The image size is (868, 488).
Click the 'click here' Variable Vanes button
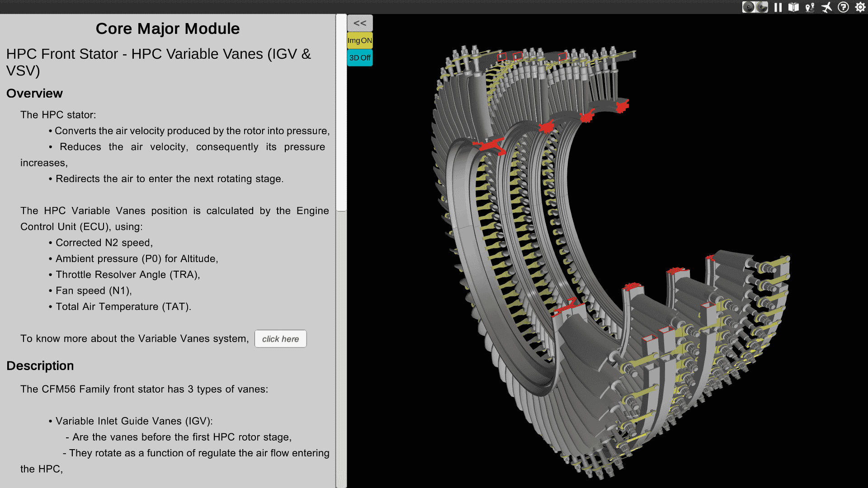[x=280, y=339]
